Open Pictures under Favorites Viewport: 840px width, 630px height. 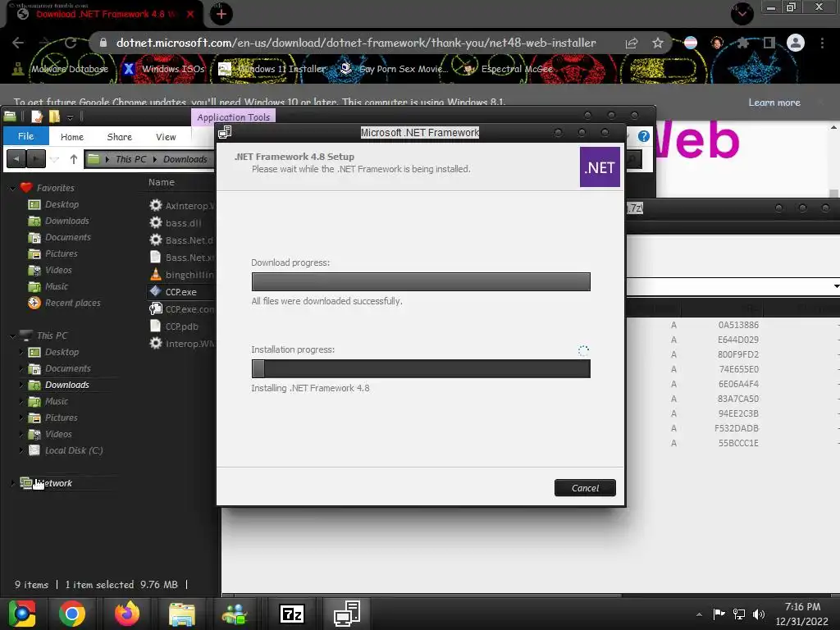(x=61, y=253)
